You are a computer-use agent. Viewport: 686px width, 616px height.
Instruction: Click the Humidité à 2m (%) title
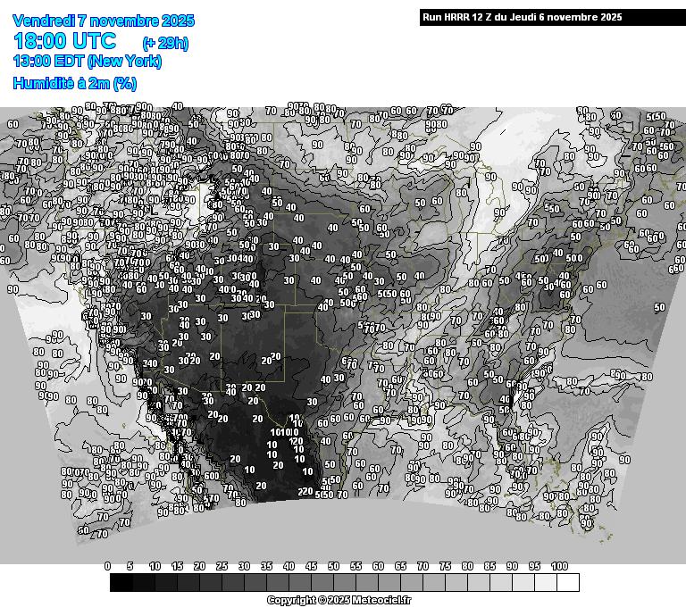pos(74,83)
